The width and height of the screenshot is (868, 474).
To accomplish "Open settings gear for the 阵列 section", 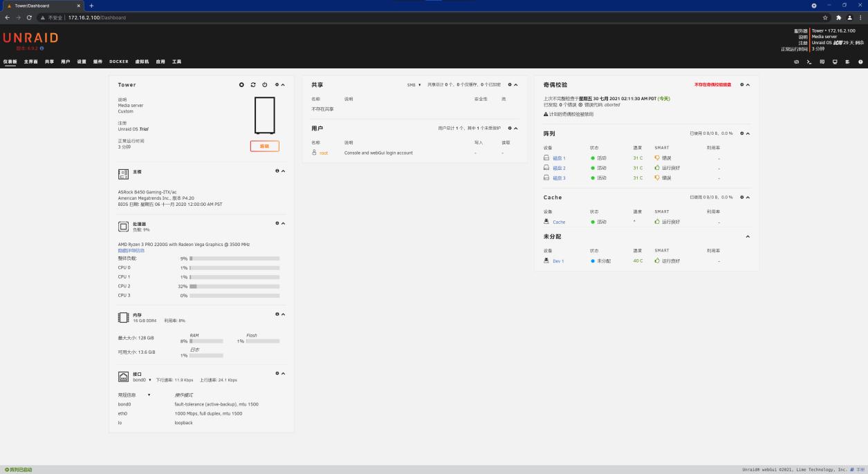I will coord(741,133).
